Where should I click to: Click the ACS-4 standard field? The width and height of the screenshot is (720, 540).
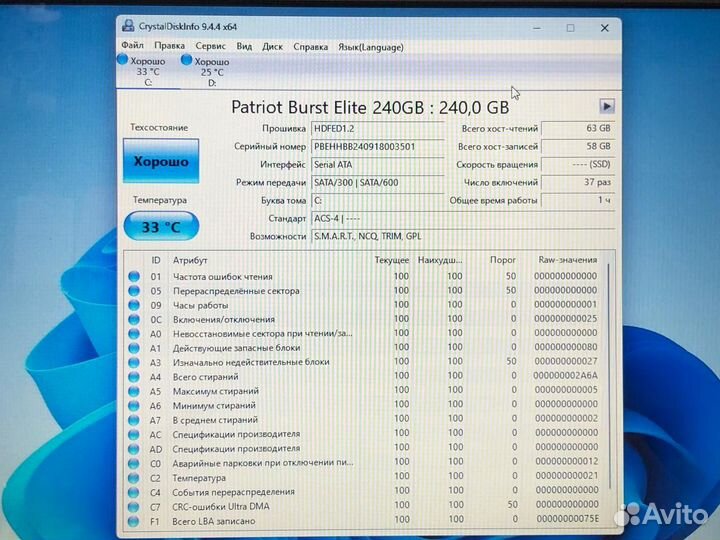point(463,218)
